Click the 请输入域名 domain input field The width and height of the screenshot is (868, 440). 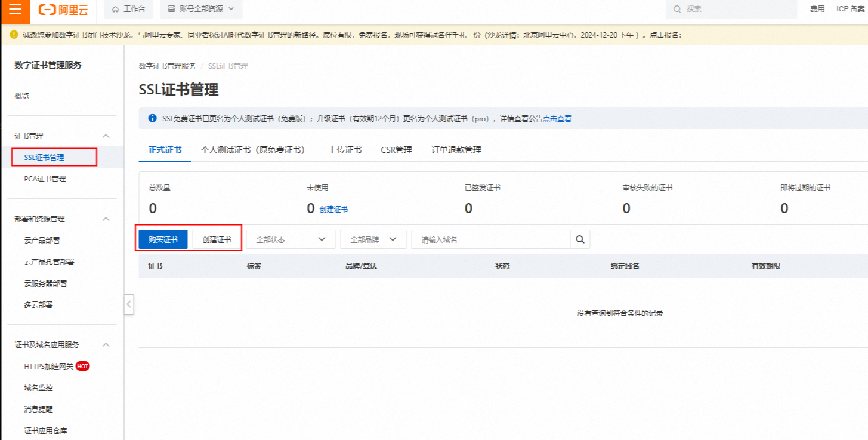(491, 239)
